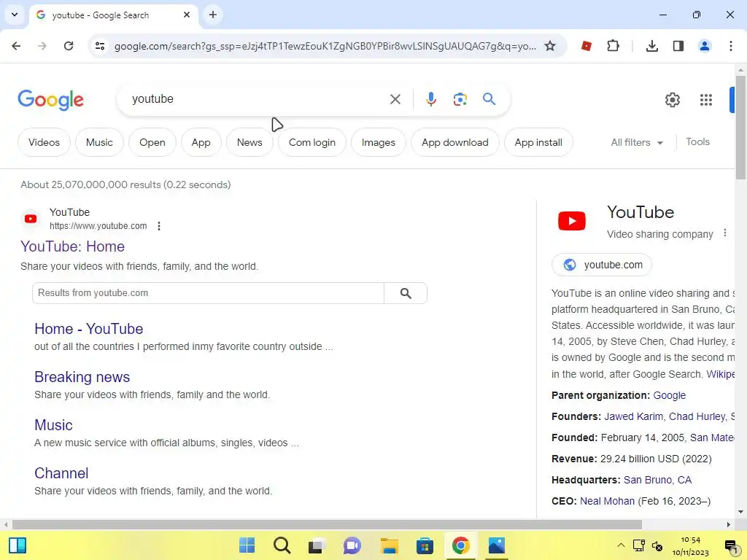
Task: Select the App filter chip
Action: pyautogui.click(x=201, y=142)
